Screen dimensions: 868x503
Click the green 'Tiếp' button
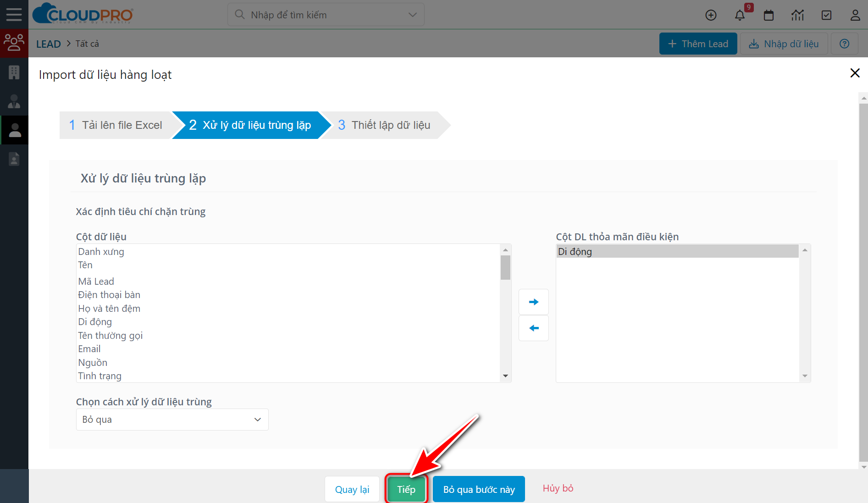(x=406, y=489)
